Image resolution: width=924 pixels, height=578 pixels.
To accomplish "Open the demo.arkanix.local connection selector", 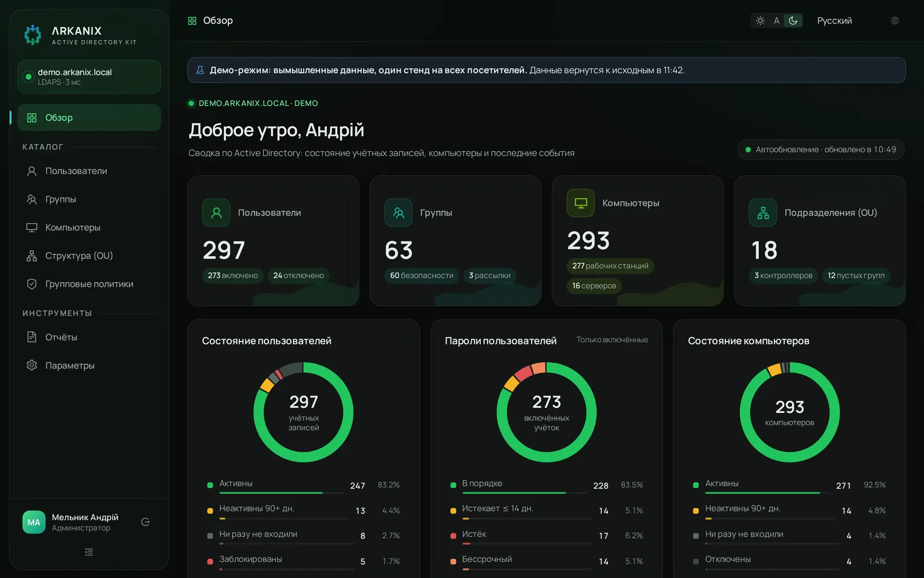I will click(x=89, y=77).
